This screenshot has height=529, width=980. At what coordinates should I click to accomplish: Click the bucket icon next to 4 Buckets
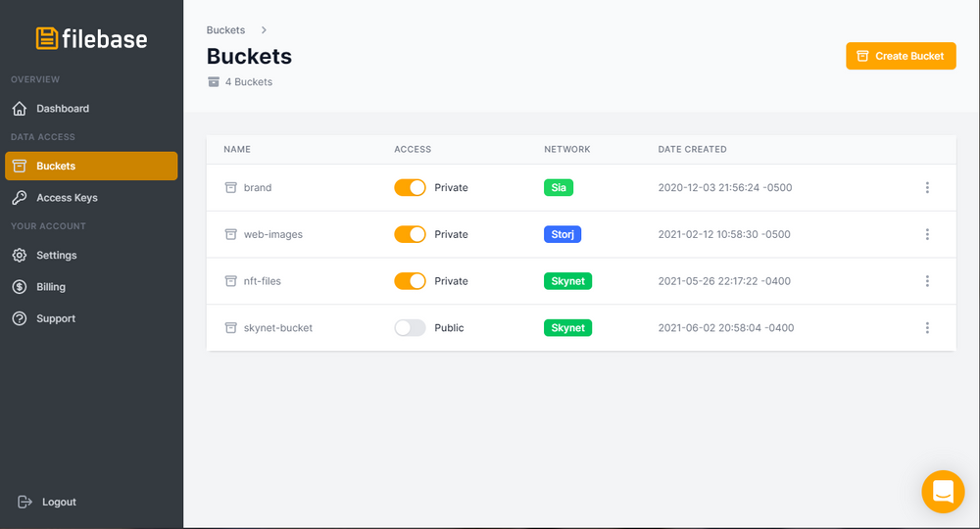click(x=214, y=82)
